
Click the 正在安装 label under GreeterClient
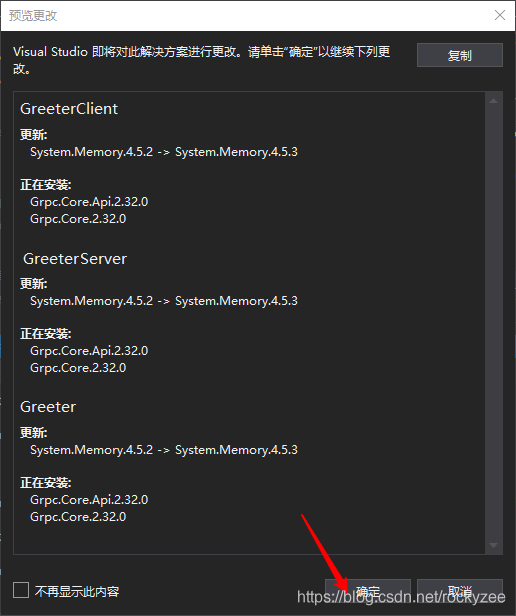[x=46, y=185]
